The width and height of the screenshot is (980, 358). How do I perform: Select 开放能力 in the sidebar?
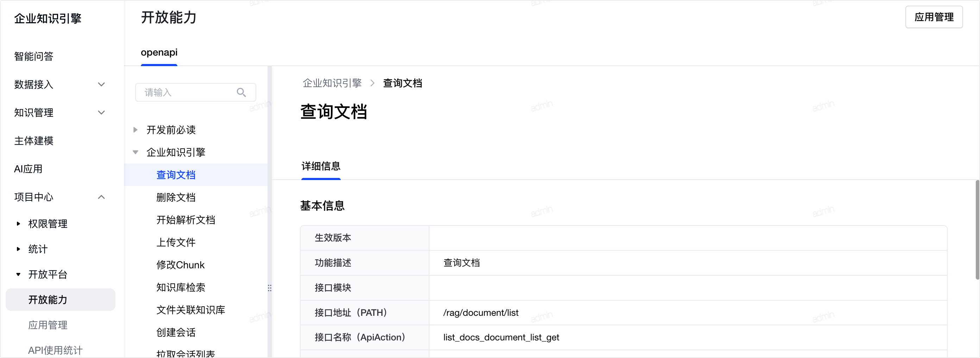61,300
